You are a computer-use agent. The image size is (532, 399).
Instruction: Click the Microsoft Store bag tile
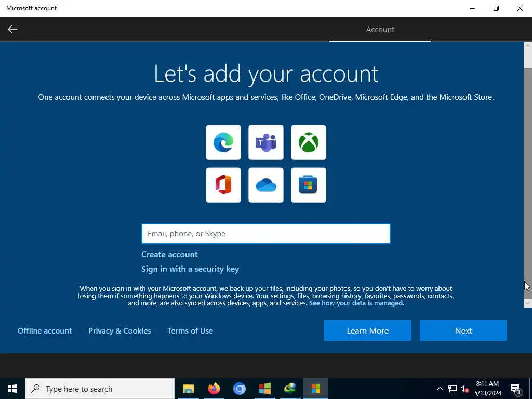pyautogui.click(x=309, y=185)
